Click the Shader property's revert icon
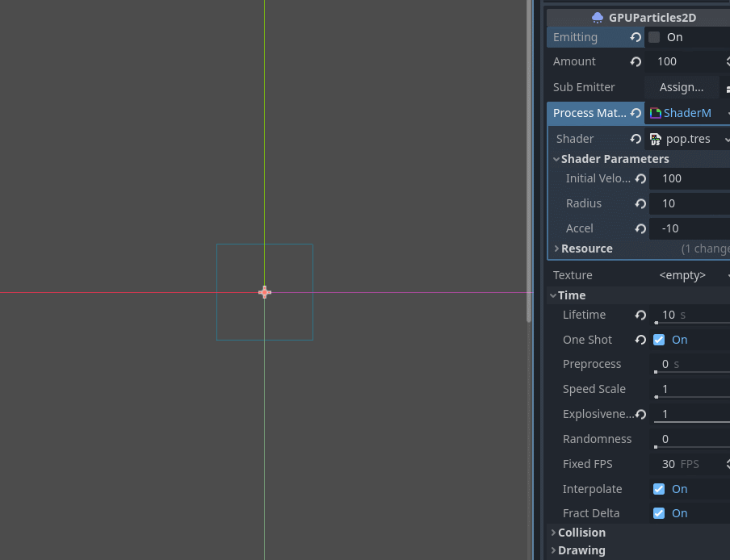This screenshot has height=560, width=730. pyautogui.click(x=638, y=138)
